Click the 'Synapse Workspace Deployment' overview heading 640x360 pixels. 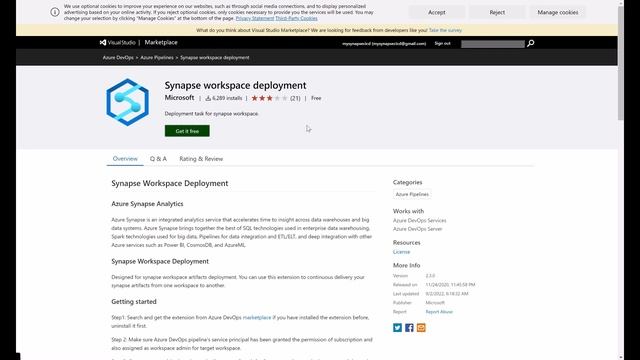click(170, 183)
